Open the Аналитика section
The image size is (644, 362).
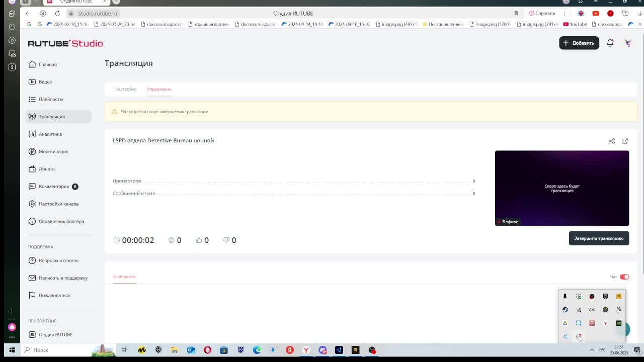58,134
